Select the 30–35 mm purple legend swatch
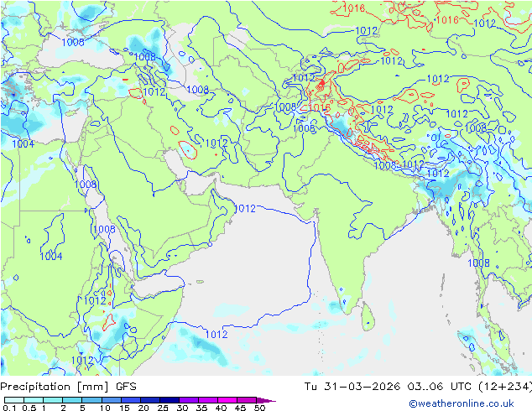The width and height of the screenshot is (532, 411). point(188,400)
